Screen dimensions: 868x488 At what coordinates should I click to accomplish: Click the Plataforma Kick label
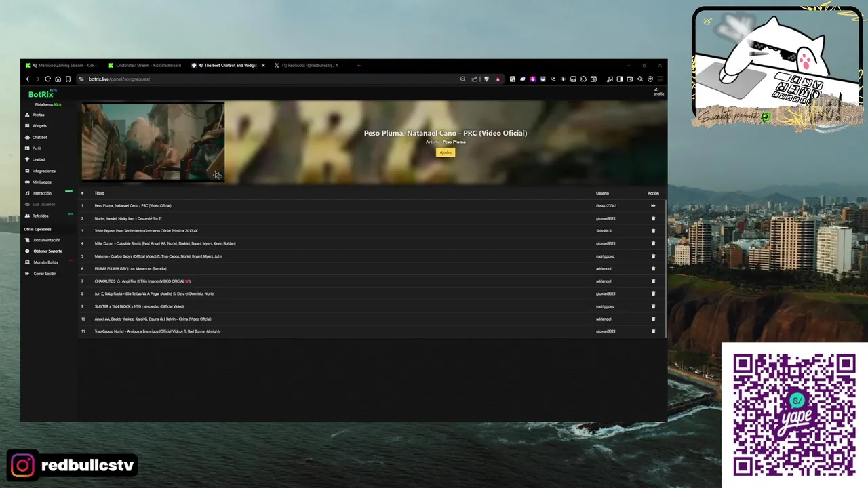coord(48,104)
